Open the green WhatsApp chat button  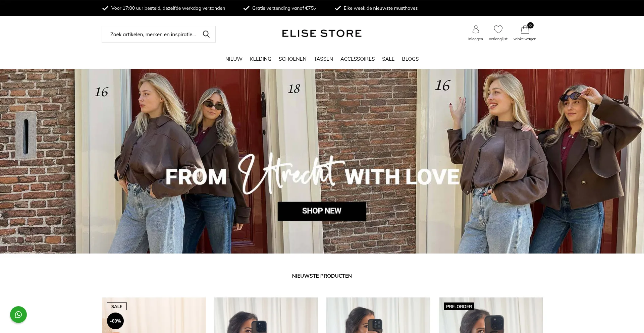[x=18, y=315]
